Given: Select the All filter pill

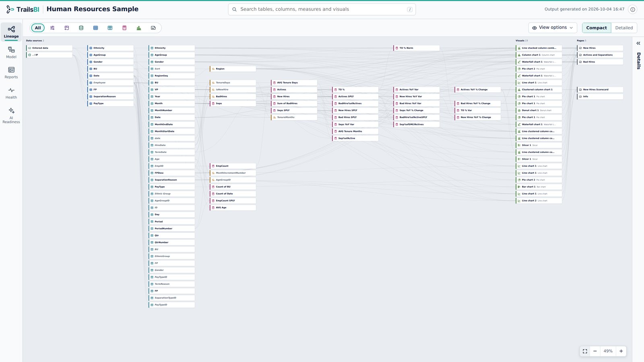Looking at the screenshot, I should [x=38, y=28].
